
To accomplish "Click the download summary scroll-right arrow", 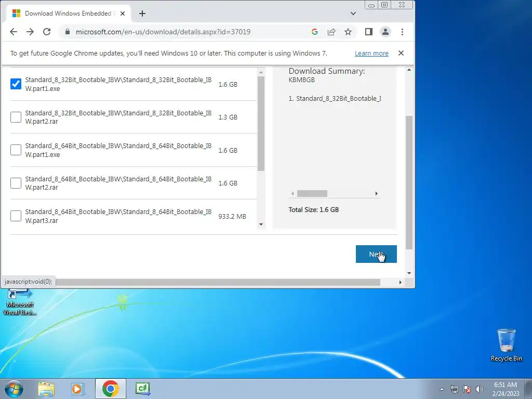I will pos(376,194).
